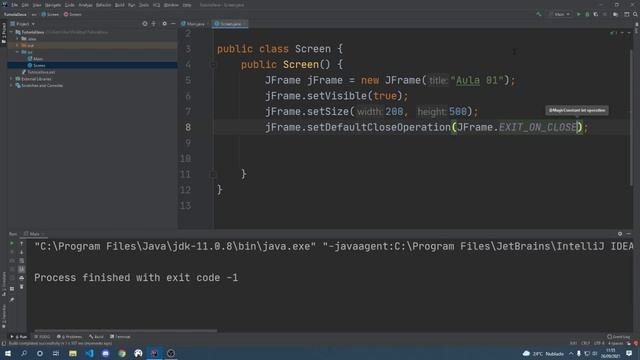Open Project panel settings gear
Viewport: 640px width, 360px height.
pyautogui.click(x=164, y=24)
